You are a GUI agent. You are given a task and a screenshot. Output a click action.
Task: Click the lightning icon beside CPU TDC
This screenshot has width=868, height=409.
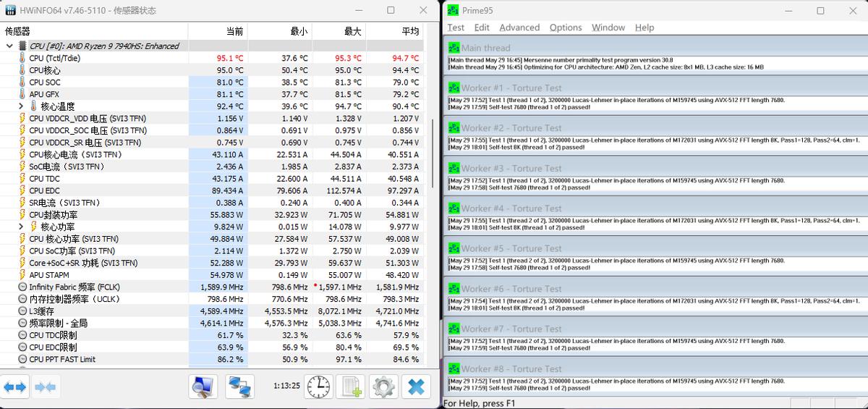pyautogui.click(x=22, y=178)
